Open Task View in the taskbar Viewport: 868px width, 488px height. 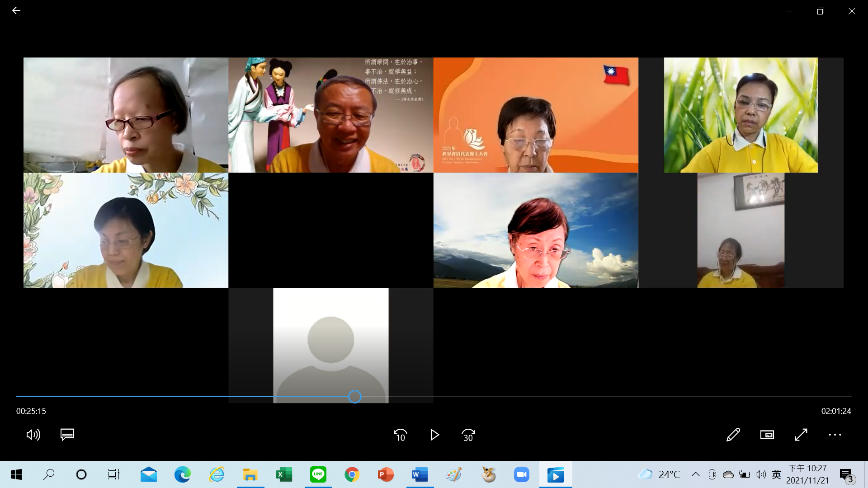pos(113,474)
